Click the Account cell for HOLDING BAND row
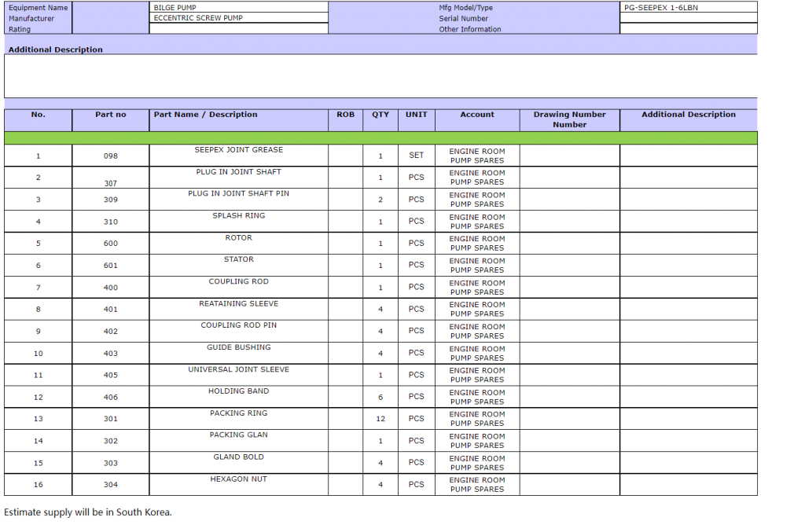The width and height of the screenshot is (805, 532). (x=477, y=397)
